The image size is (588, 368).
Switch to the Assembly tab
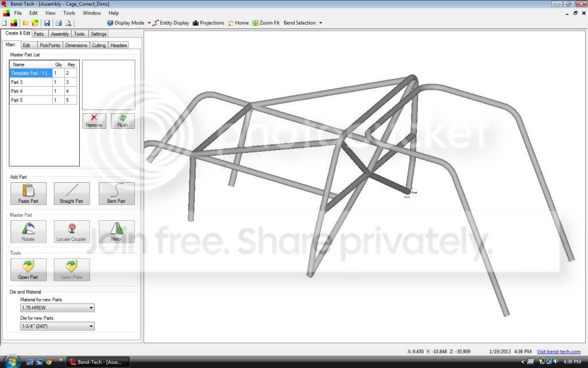click(x=60, y=34)
